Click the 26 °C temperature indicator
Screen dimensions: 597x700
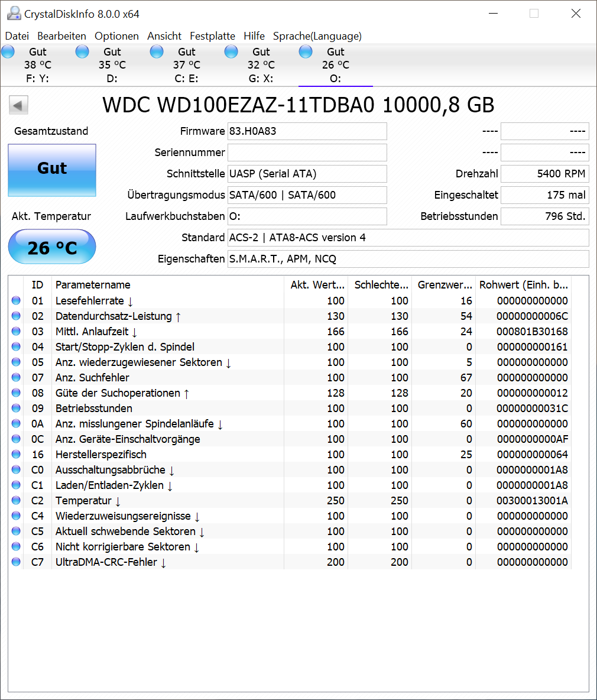click(x=52, y=247)
